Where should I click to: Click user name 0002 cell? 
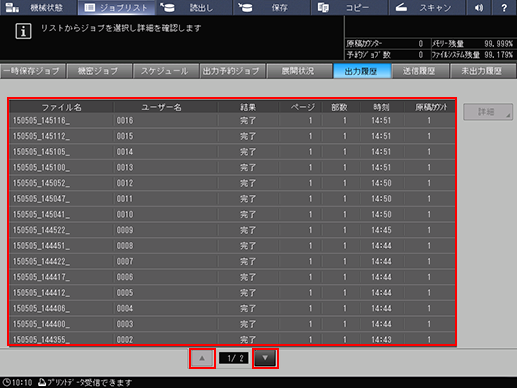166,339
